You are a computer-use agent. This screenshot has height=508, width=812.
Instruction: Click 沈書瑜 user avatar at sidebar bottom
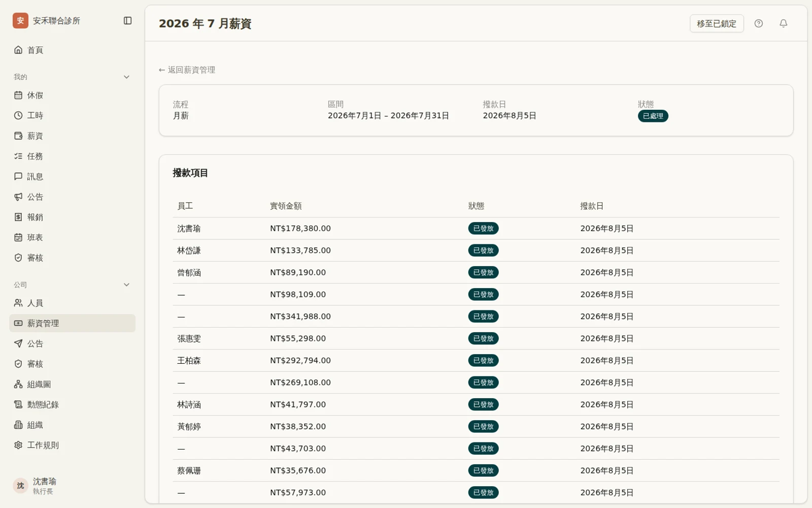(20, 486)
